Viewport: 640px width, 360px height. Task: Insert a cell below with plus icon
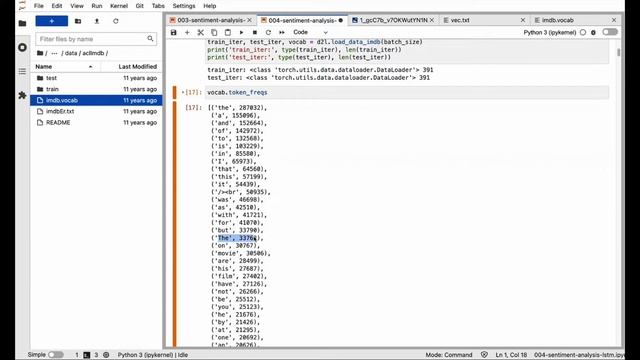coord(187,32)
